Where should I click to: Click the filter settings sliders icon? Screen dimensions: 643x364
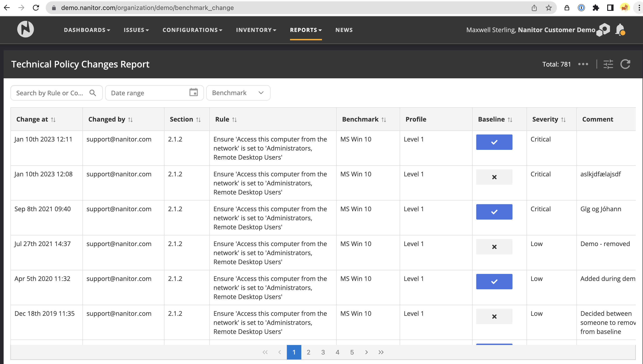pos(609,64)
